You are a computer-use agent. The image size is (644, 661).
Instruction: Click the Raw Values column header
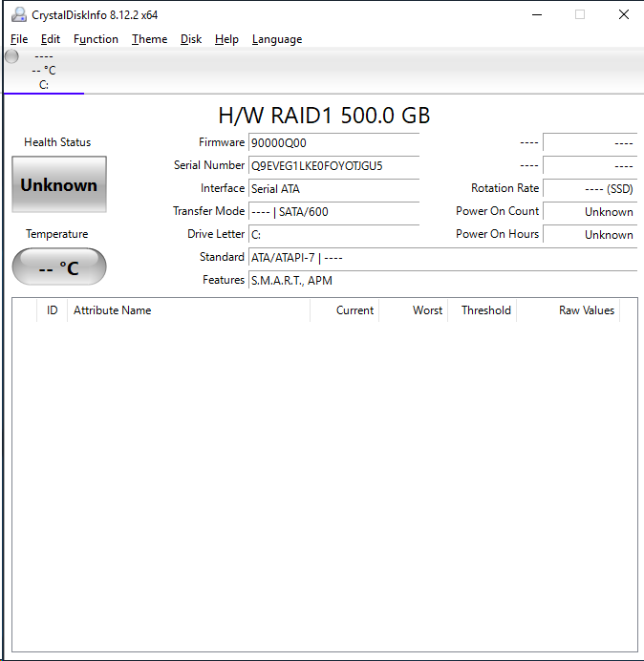pyautogui.click(x=586, y=310)
